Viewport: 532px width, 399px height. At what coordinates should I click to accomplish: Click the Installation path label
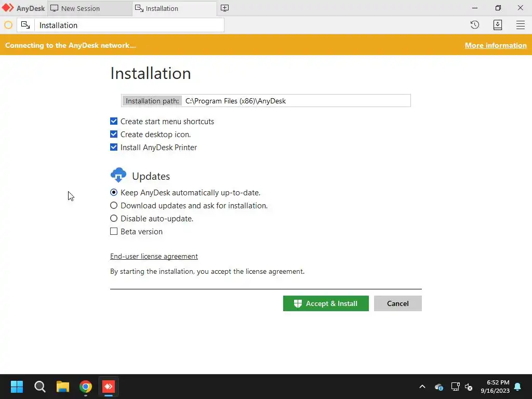tap(152, 101)
